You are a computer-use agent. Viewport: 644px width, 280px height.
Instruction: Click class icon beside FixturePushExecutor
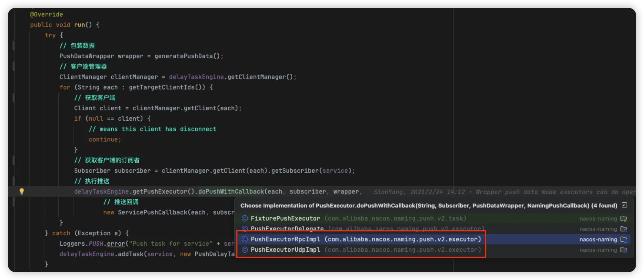click(245, 218)
